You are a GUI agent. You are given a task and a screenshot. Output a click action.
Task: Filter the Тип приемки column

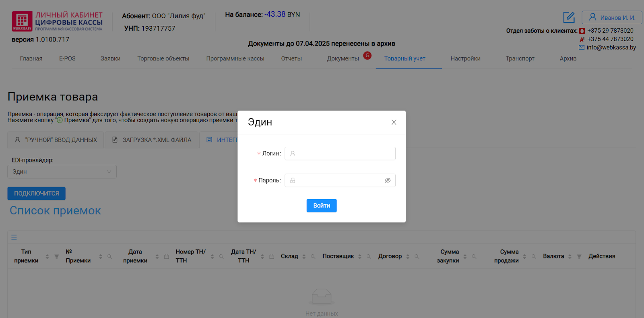coord(57,256)
